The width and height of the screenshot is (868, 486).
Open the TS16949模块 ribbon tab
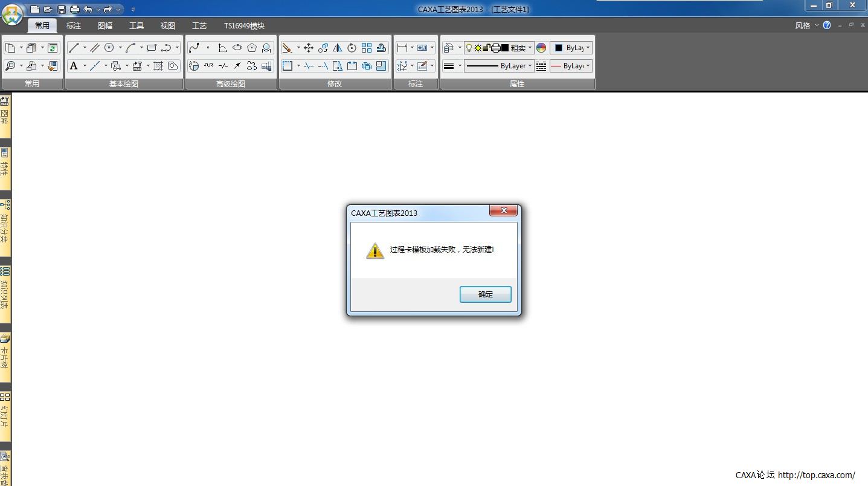(244, 26)
